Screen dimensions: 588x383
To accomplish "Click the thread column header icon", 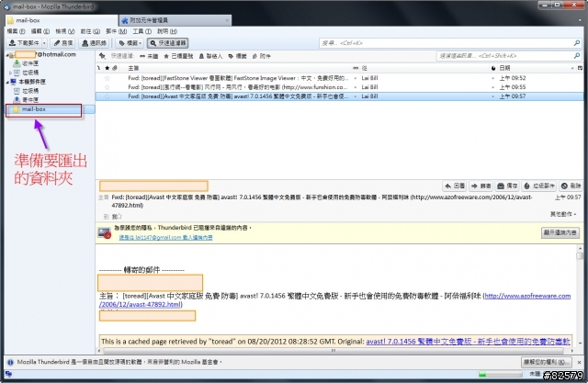I will (x=99, y=68).
